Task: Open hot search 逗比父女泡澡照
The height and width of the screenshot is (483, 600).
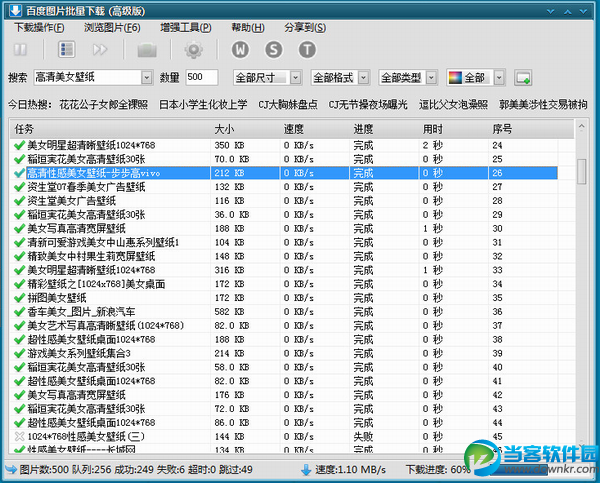Action: click(453, 104)
